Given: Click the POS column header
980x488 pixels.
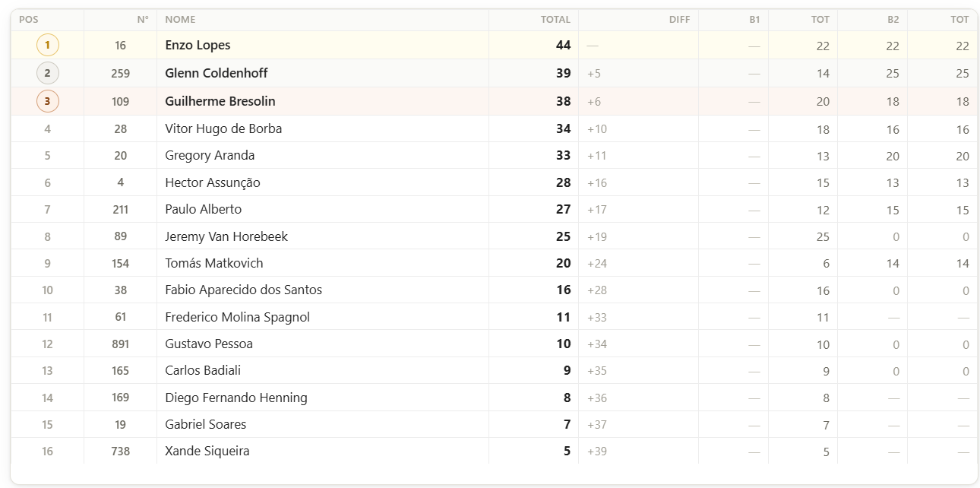Looking at the screenshot, I should pyautogui.click(x=28, y=20).
